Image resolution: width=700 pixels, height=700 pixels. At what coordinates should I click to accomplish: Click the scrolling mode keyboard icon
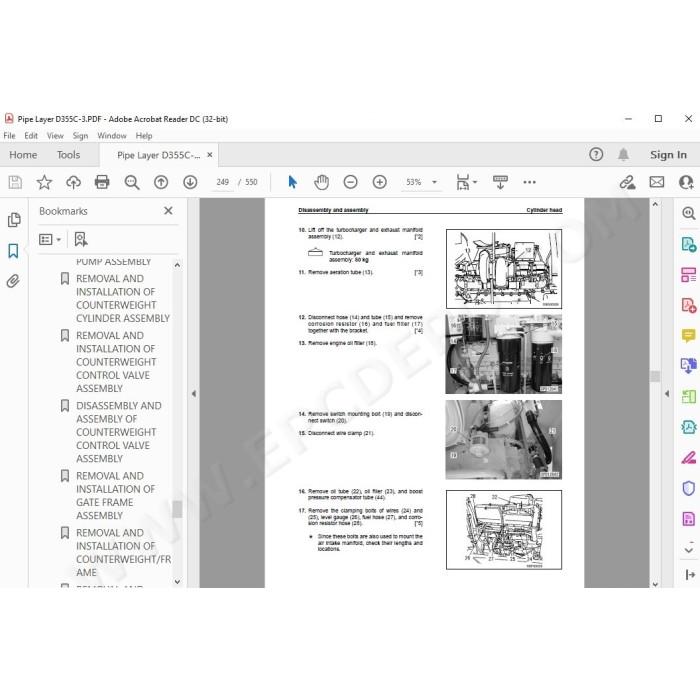tap(500, 182)
